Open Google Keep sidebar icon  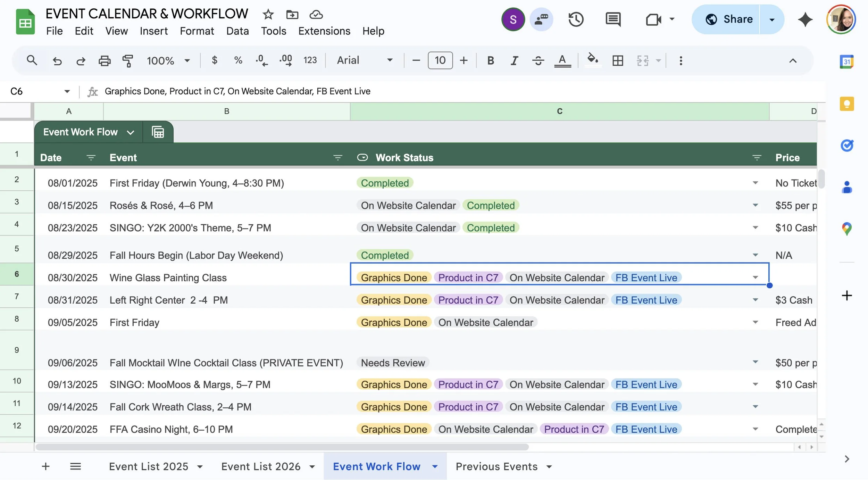[846, 104]
